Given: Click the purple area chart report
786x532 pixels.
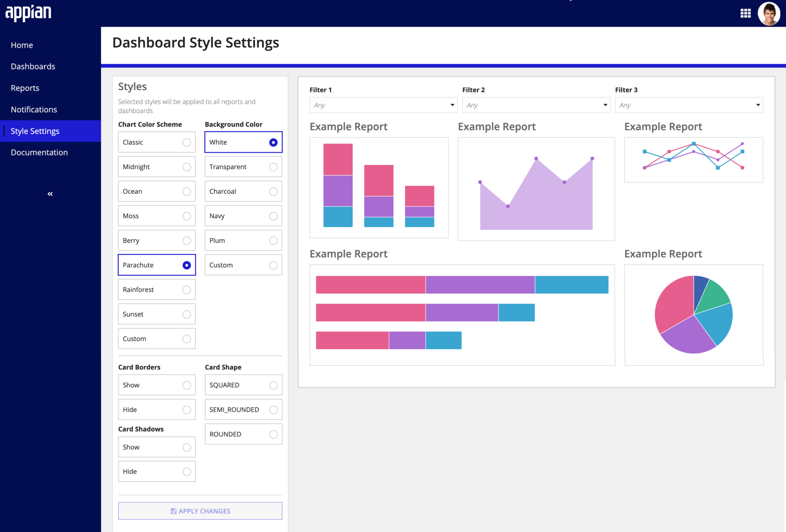Looking at the screenshot, I should 536,189.
